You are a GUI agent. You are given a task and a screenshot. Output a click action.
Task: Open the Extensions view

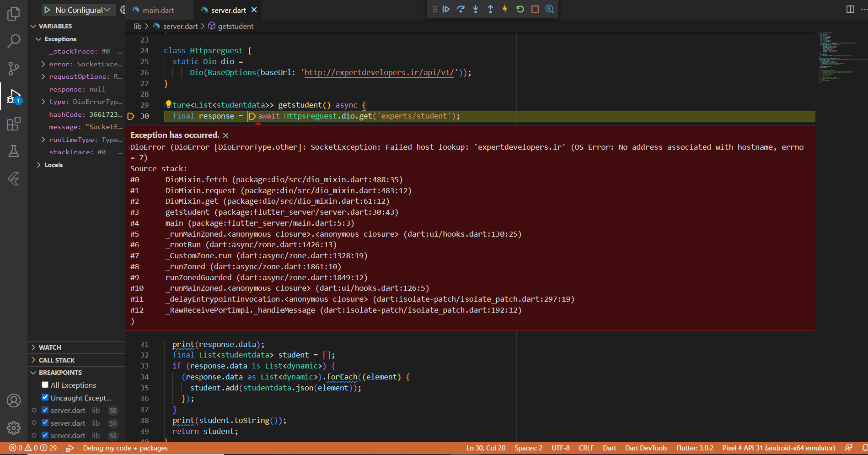14,124
